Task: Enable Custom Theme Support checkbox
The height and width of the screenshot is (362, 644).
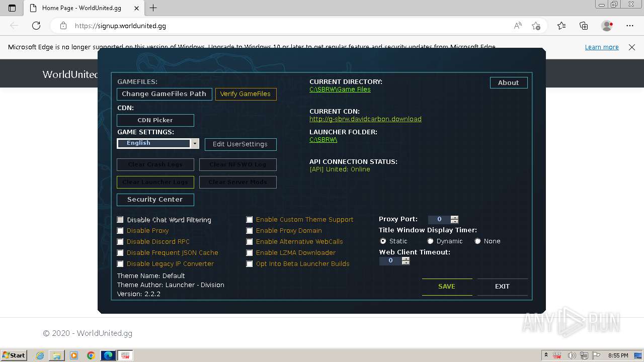Action: (250, 220)
